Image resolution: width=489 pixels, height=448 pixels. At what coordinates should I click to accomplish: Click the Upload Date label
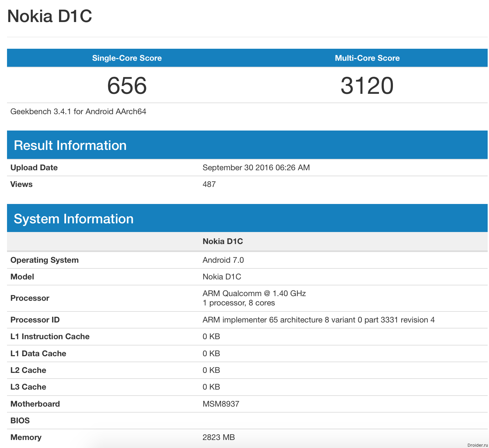pyautogui.click(x=34, y=168)
